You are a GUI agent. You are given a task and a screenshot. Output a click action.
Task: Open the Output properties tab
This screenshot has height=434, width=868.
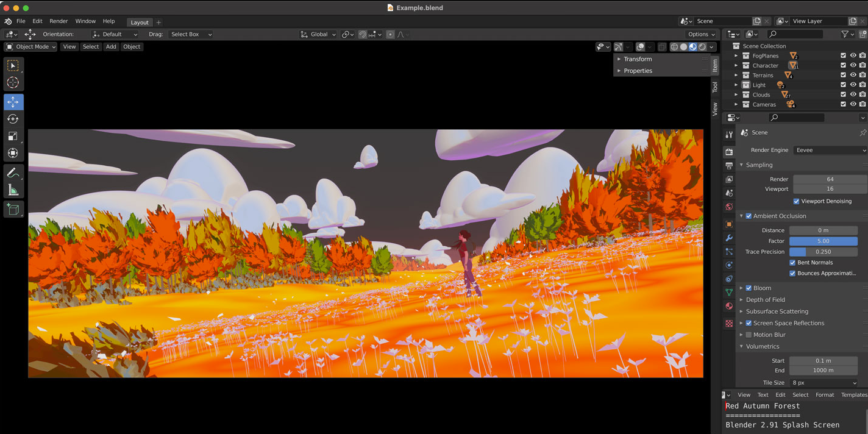click(729, 166)
